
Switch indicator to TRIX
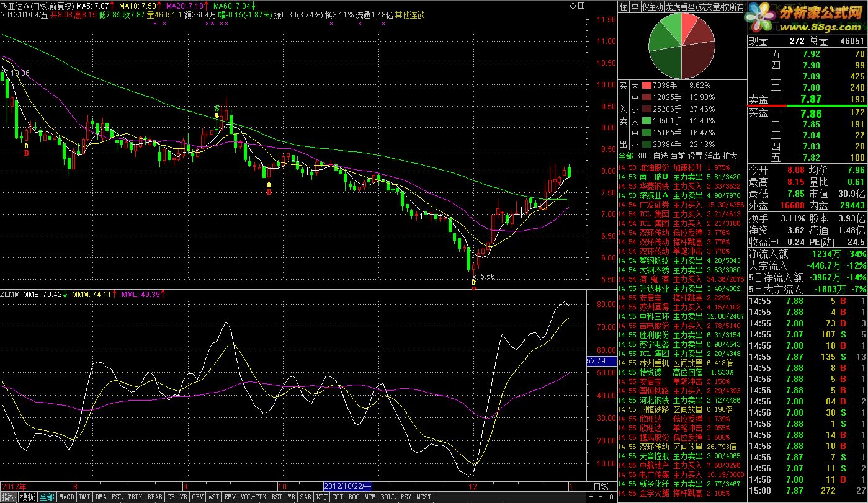coord(135,497)
